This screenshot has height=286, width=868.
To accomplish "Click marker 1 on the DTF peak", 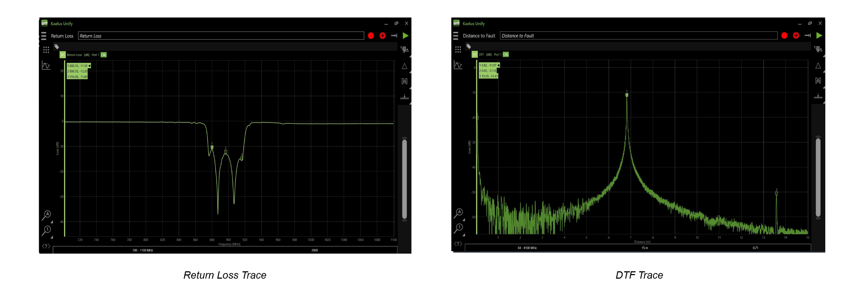I will tap(627, 95).
